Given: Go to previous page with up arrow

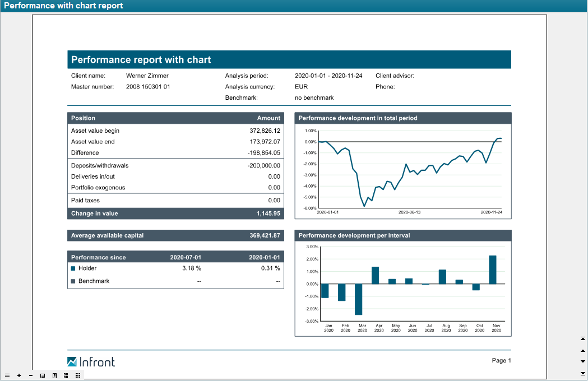Looking at the screenshot, I should pos(583,350).
